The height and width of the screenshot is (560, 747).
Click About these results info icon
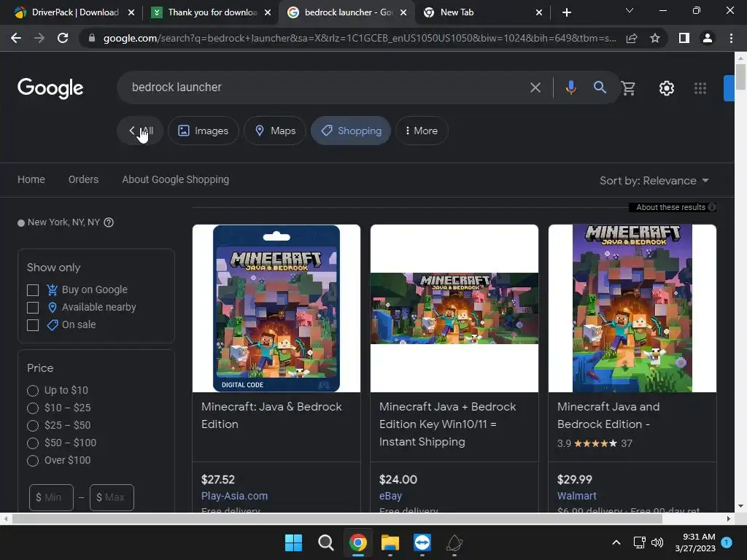tap(712, 207)
